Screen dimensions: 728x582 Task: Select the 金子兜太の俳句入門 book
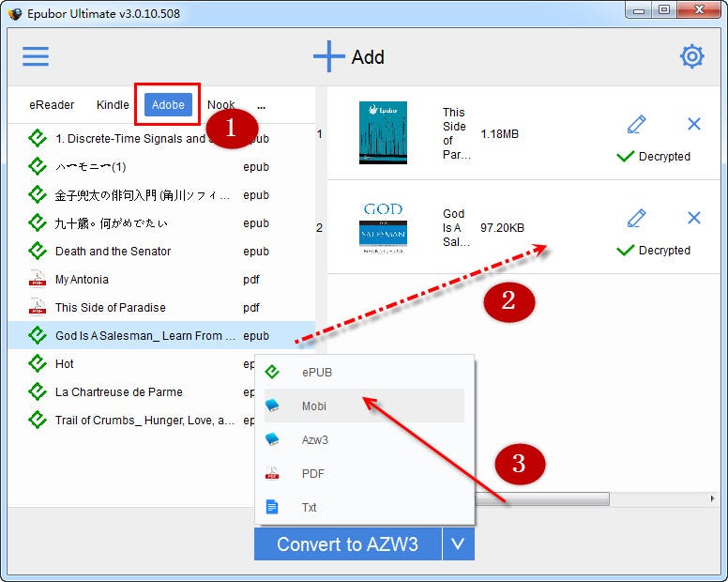point(161,195)
